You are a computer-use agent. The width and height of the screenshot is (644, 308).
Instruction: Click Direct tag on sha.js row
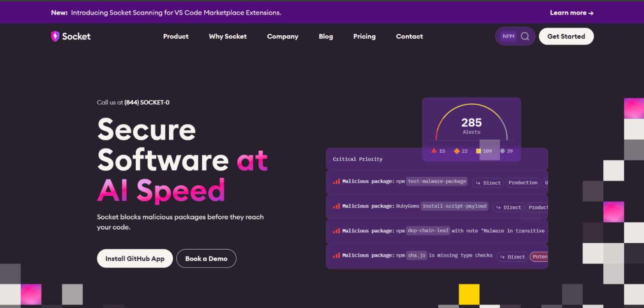(x=513, y=257)
